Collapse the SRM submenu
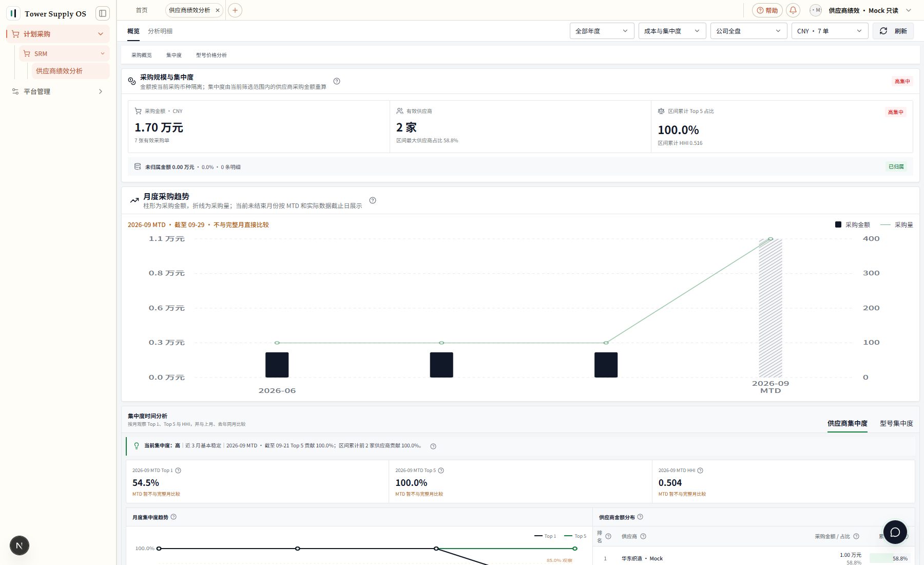 coord(64,53)
